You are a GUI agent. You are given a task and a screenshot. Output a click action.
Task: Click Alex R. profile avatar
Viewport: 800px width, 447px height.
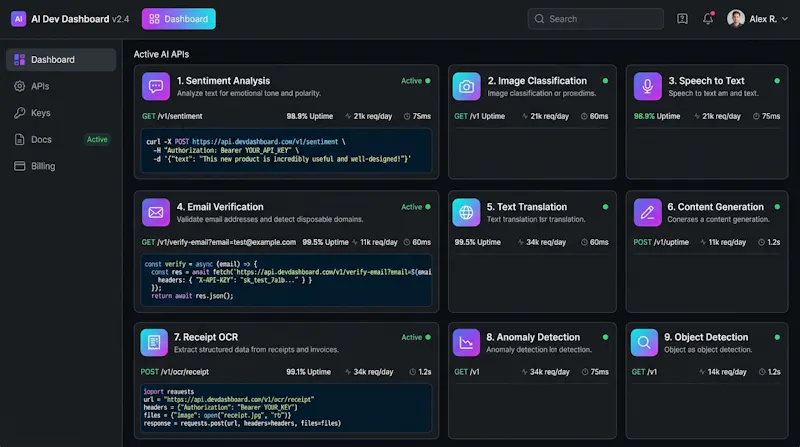click(x=735, y=19)
